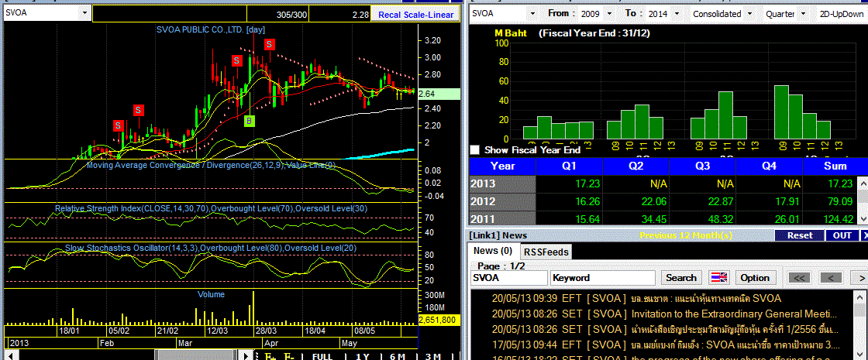Image resolution: width=868 pixels, height=360 pixels.
Task: Click the topmost red S sell signal marker
Action: [269, 43]
